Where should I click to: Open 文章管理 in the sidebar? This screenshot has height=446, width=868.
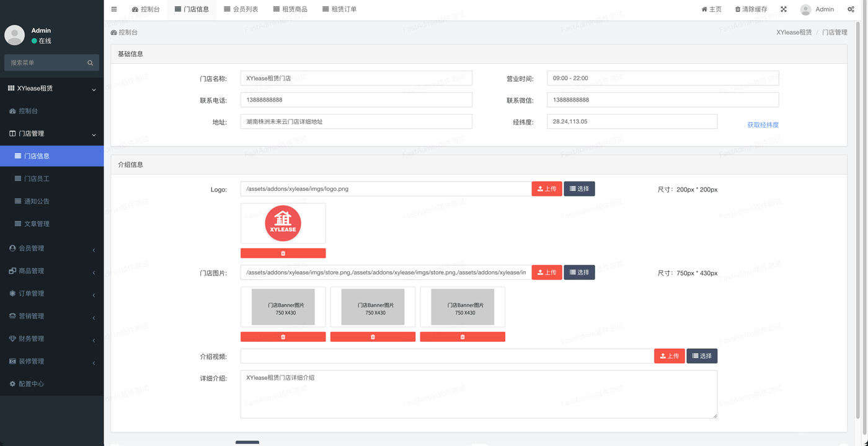52,224
